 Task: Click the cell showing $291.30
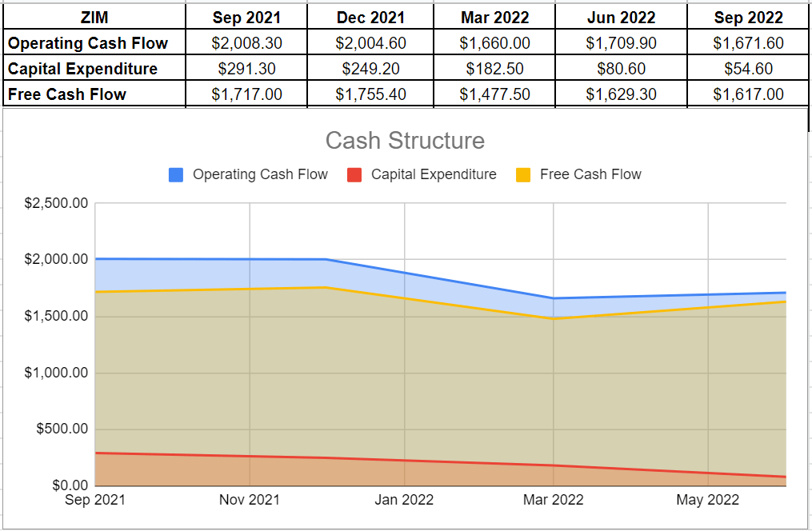pos(246,68)
